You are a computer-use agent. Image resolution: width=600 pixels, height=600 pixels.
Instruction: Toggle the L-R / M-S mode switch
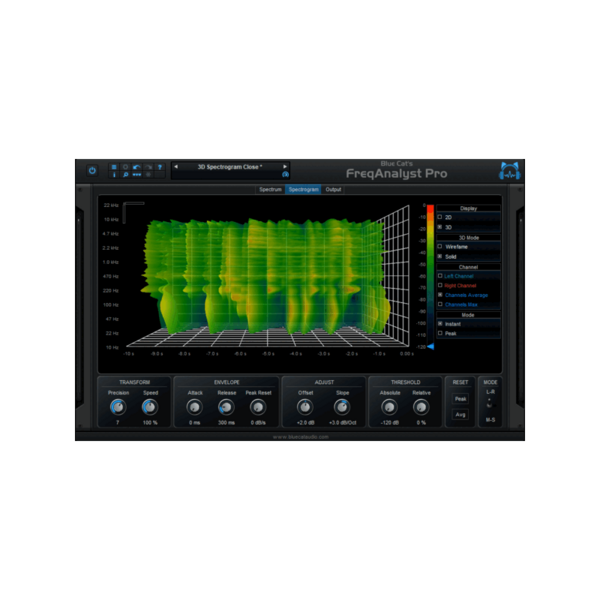(490, 405)
